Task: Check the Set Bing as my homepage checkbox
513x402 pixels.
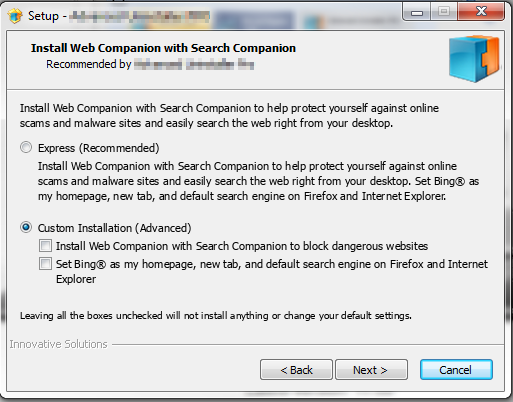Action: [x=45, y=264]
